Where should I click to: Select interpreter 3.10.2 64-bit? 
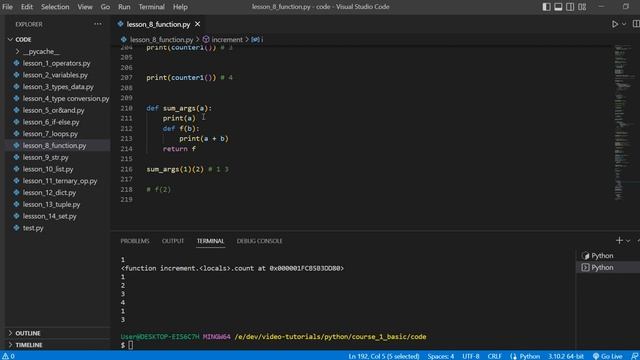coord(566,356)
